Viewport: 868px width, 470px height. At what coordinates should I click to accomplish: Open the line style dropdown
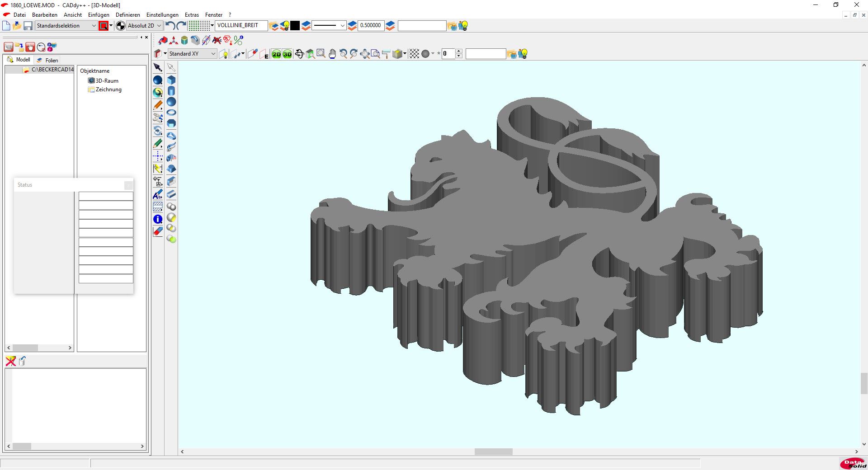(x=329, y=26)
